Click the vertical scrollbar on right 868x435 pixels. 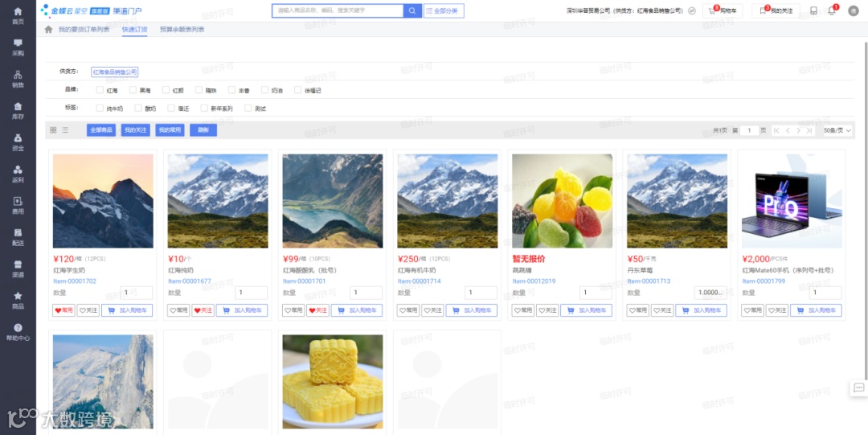click(866, 211)
